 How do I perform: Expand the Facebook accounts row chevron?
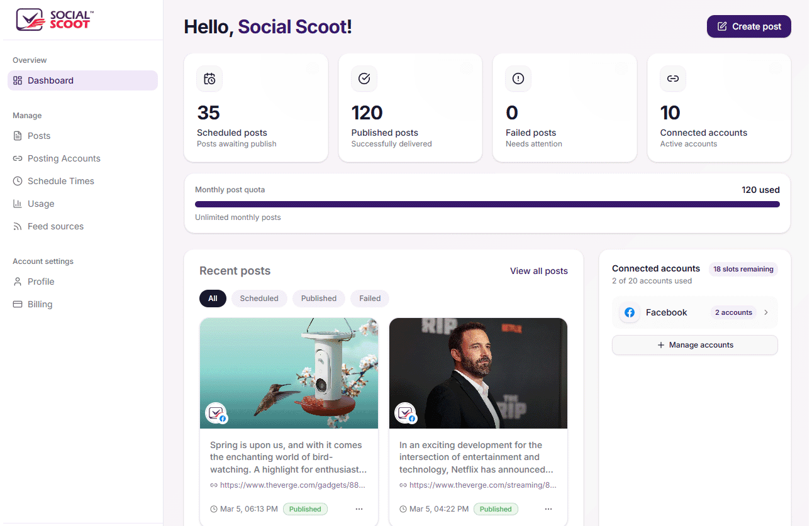click(766, 312)
